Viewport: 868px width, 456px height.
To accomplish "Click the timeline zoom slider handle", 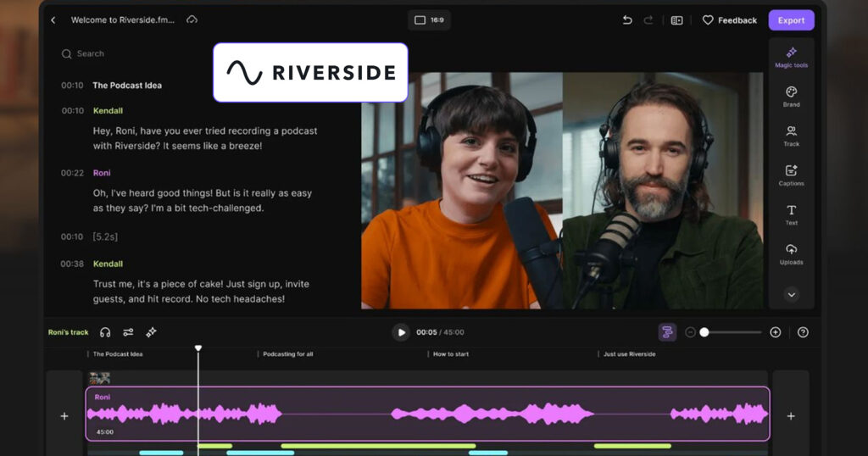I will click(x=704, y=332).
